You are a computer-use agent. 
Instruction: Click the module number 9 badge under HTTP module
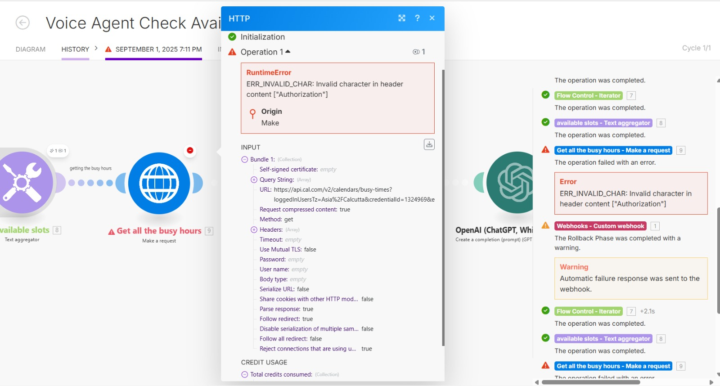[209, 231]
